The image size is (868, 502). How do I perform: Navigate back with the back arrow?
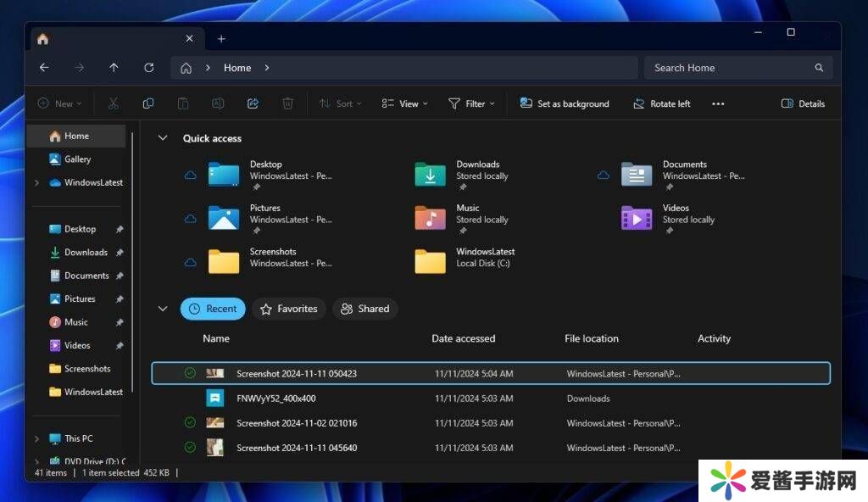[x=44, y=68]
